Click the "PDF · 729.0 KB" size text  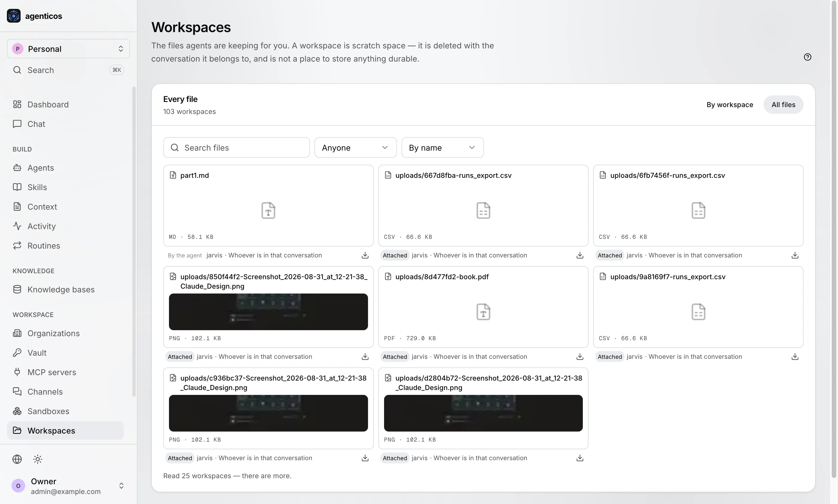click(410, 338)
